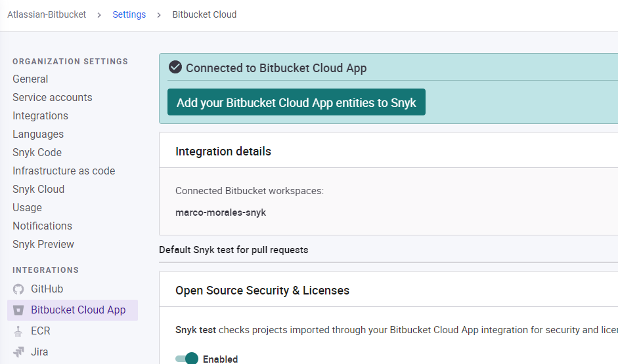Click Default Snyk test for pull requests text
The width and height of the screenshot is (618, 364).
(233, 250)
